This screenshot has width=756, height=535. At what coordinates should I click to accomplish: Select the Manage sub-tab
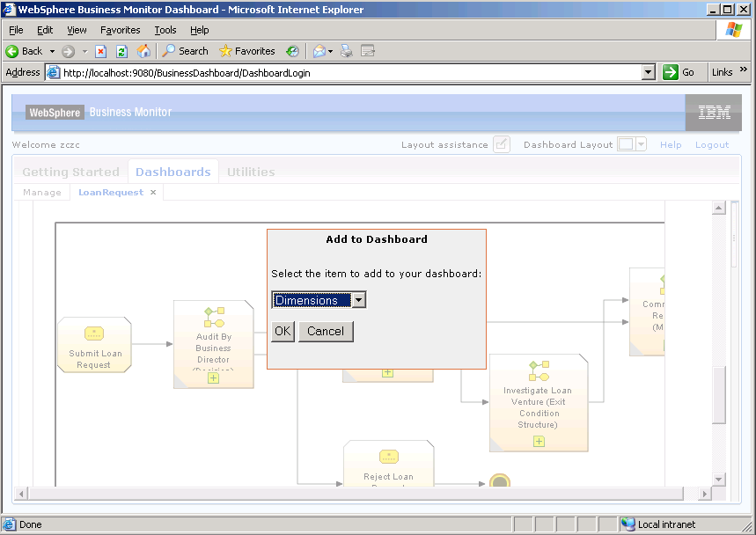pos(42,193)
